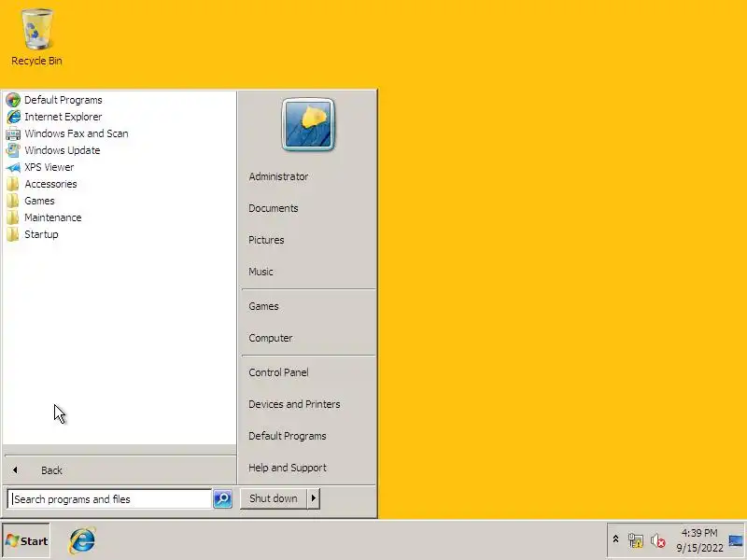The width and height of the screenshot is (747, 560).
Task: Click the XPS Viewer paper plane icon
Action: [13, 167]
